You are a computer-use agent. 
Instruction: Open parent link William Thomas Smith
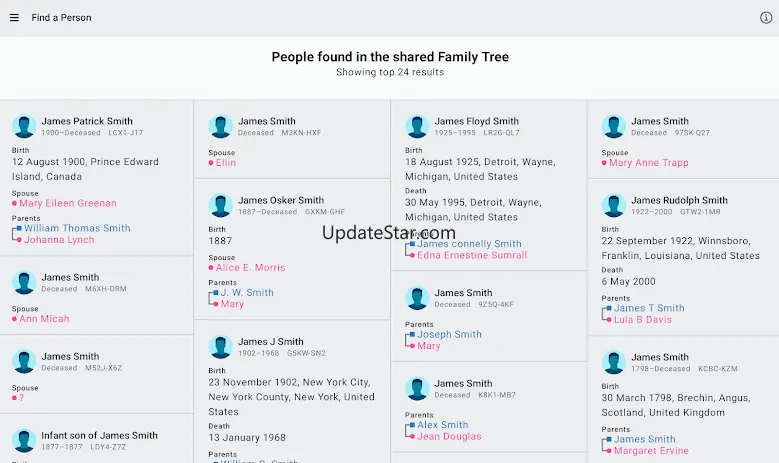click(77, 228)
